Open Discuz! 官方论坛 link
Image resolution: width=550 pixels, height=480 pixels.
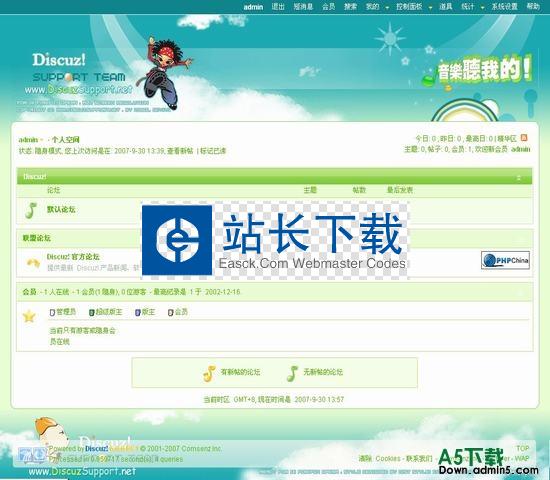73,256
